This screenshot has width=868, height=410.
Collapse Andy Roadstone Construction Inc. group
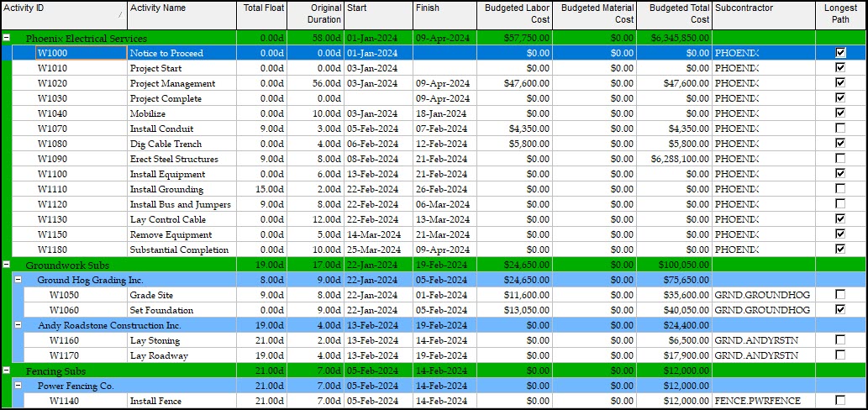18,325
